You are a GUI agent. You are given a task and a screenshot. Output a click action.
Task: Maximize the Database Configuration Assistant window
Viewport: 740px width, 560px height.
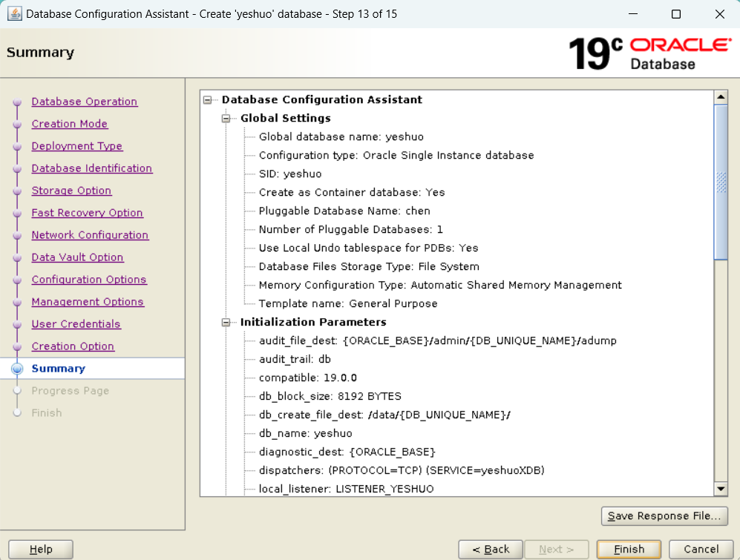coord(676,13)
